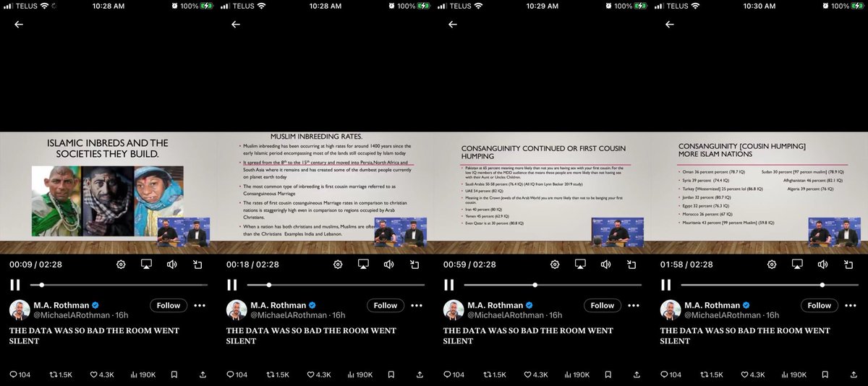Go back using arrow in the 01:58 screenshot
The width and height of the screenshot is (868, 386).
click(670, 25)
